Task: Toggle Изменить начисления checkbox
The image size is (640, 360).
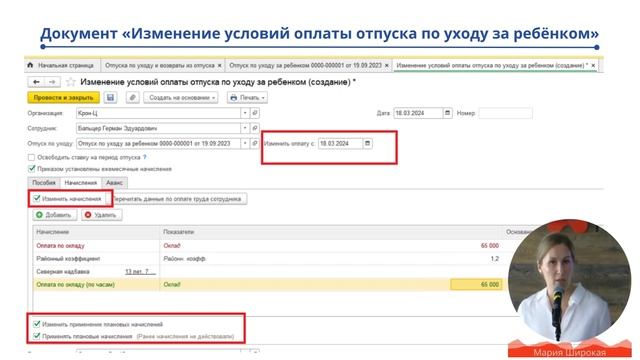Action: click(x=37, y=199)
